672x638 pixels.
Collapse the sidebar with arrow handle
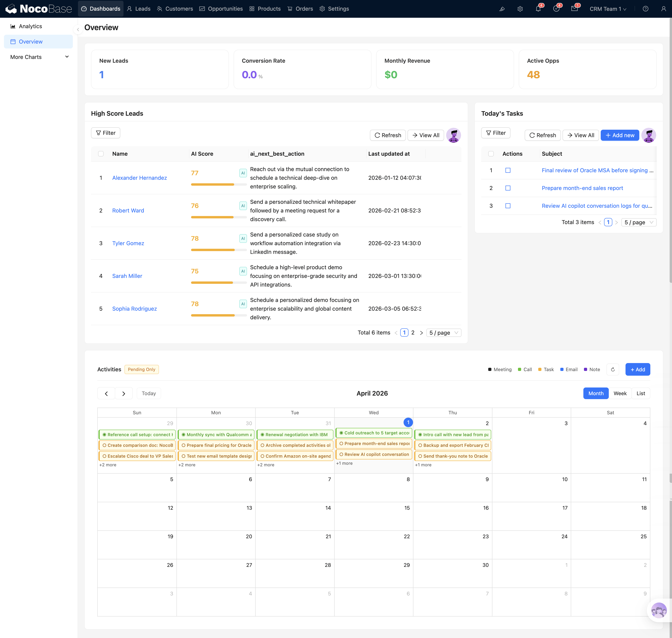78,30
